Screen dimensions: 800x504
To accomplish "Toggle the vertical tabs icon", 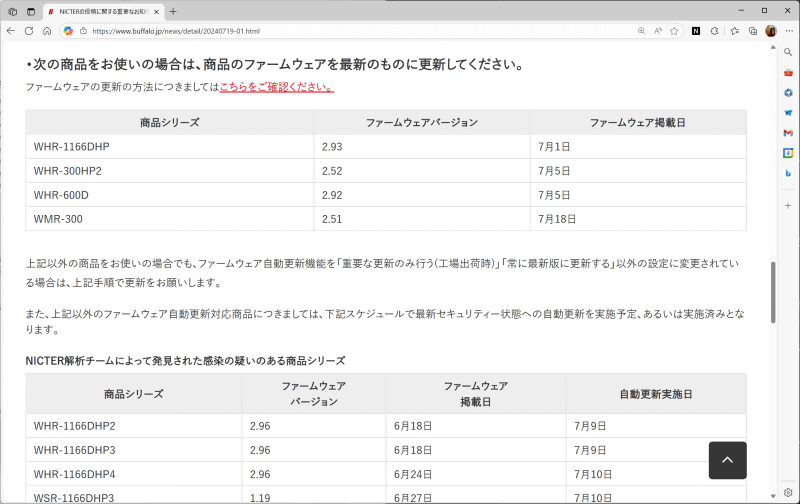I will (x=31, y=11).
